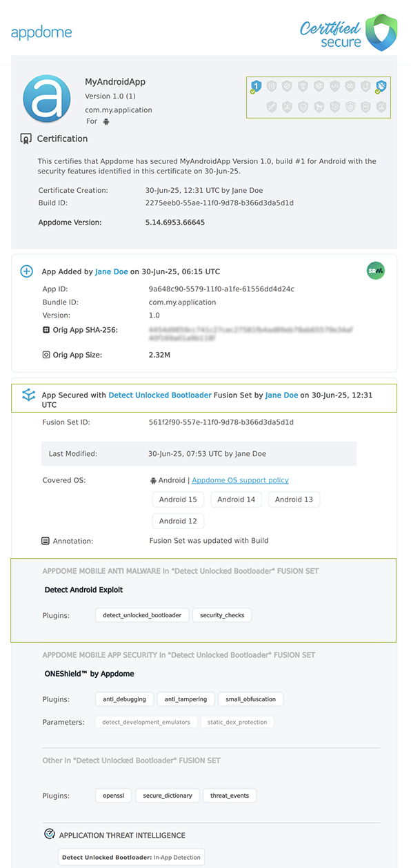Click the static_dex_protection parameter chip
411x868 pixels.
(238, 722)
